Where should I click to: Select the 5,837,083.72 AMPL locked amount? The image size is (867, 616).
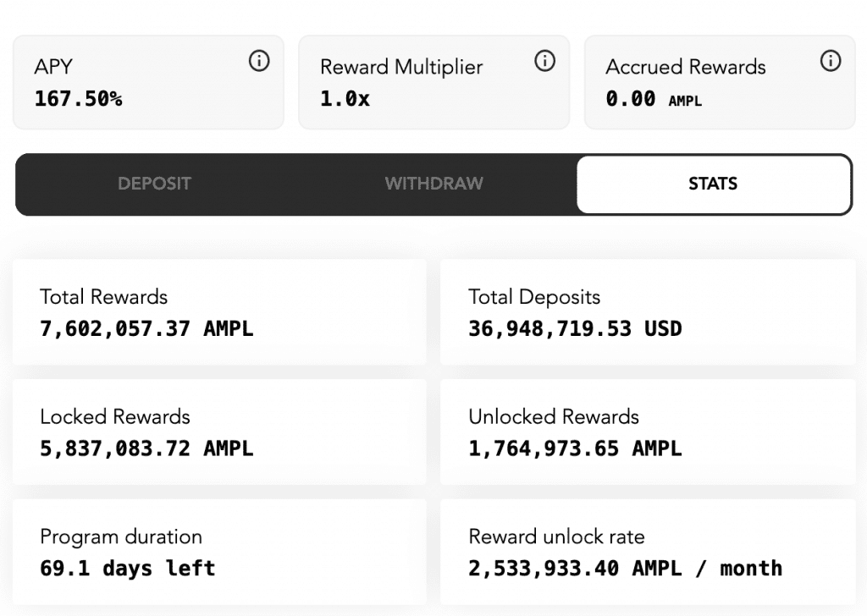click(146, 448)
